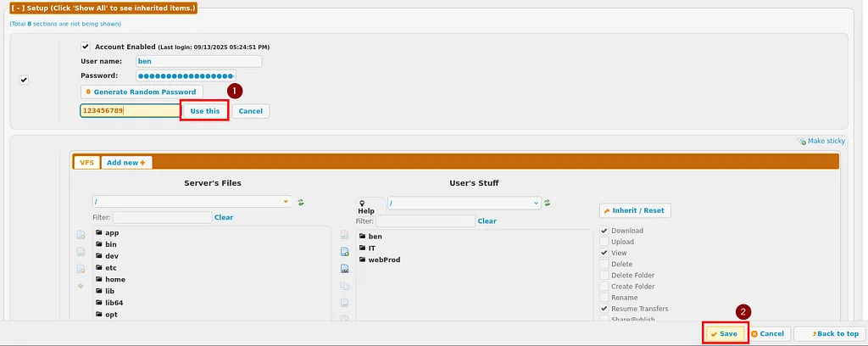Screen dimensions: 868x346
Task: Enable the Upload permission checkbox
Action: (x=604, y=242)
